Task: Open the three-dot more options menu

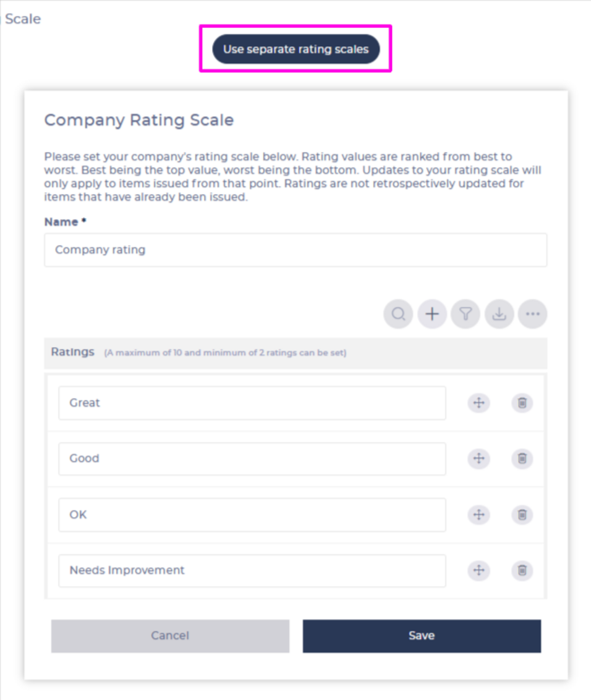Action: tap(532, 314)
